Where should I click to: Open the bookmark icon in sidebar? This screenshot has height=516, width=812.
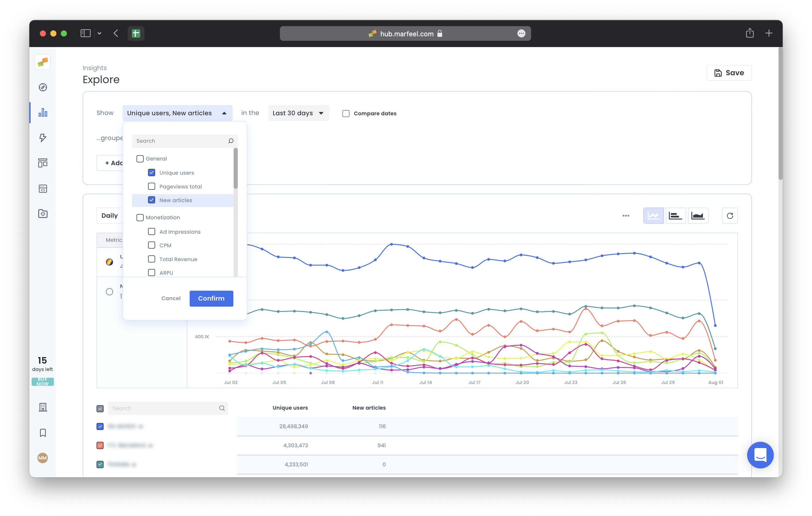tap(43, 433)
